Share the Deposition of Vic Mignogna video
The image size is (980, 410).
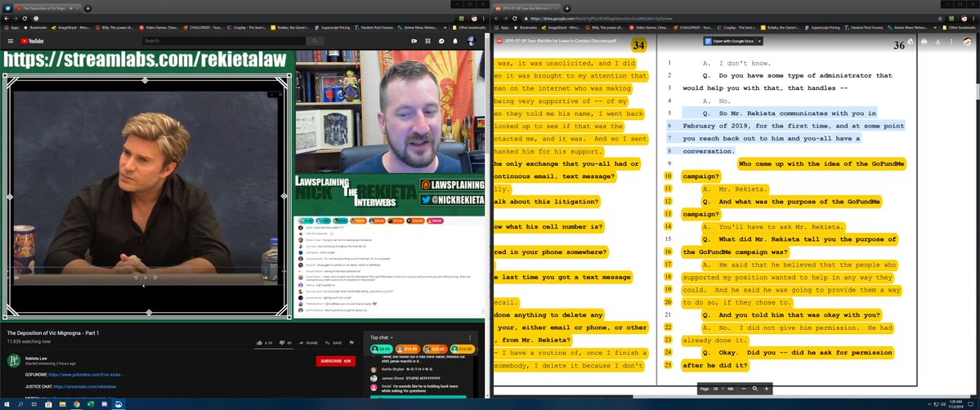click(308, 342)
